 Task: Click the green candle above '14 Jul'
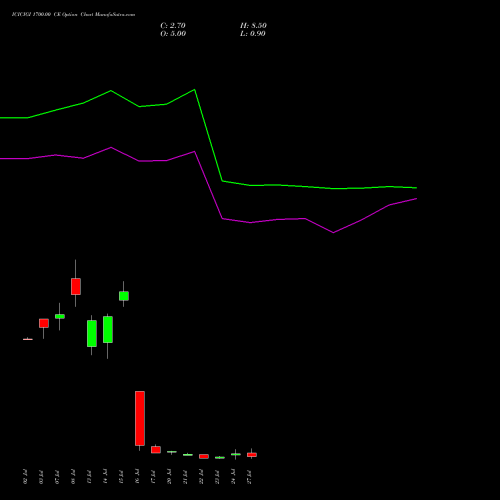click(x=108, y=329)
